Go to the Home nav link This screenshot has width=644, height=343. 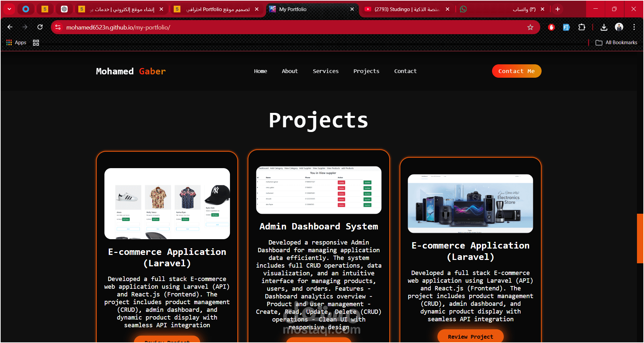[260, 71]
